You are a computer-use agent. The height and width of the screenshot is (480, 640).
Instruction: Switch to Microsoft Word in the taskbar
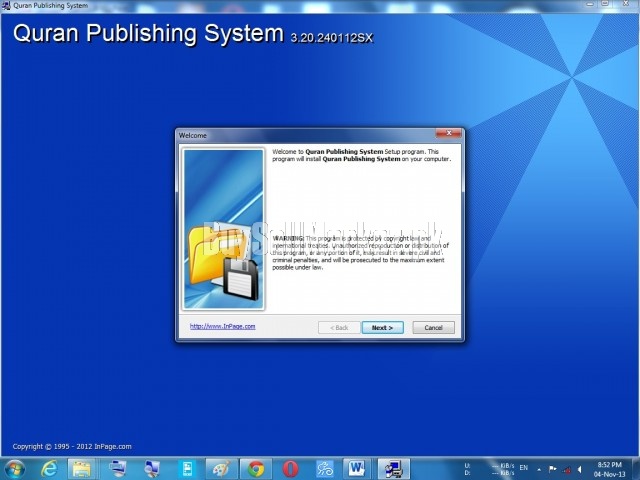(x=357, y=468)
